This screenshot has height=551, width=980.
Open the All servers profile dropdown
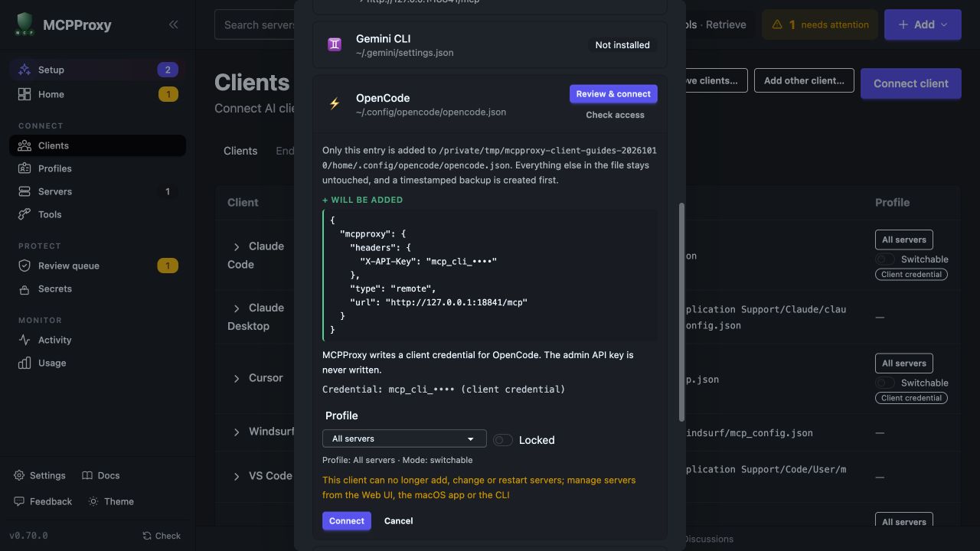(404, 439)
